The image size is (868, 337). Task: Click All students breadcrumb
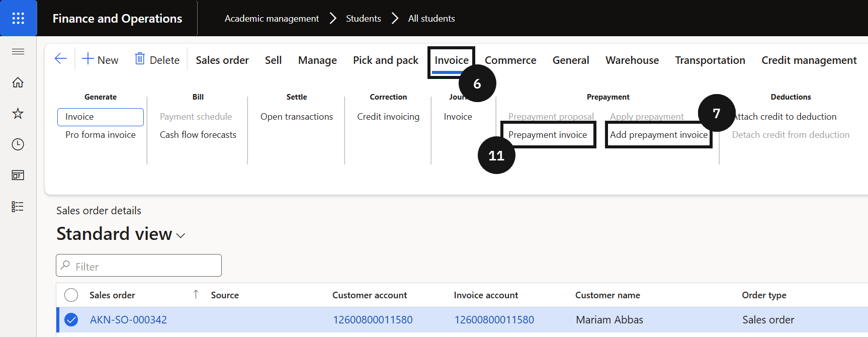pos(431,19)
